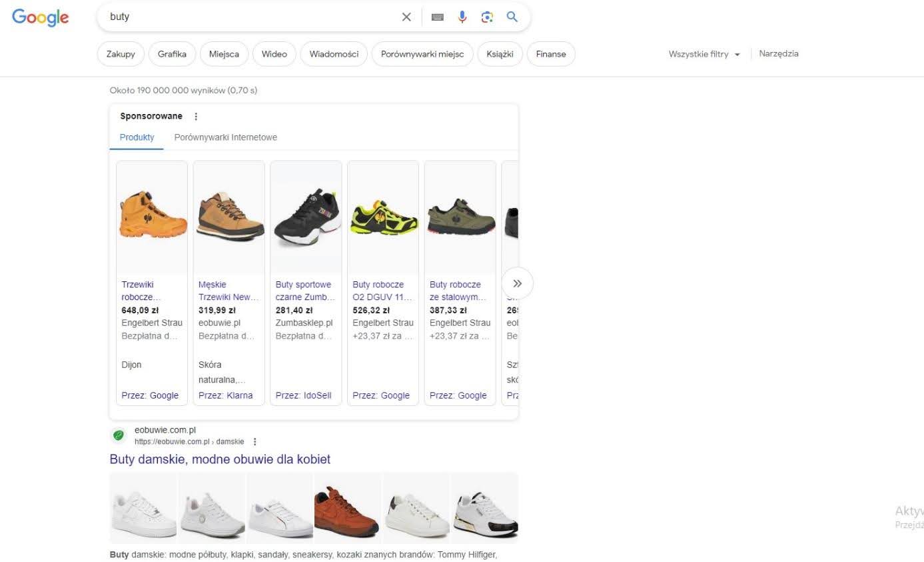Click 'Przez: IdoSell' link

click(x=304, y=395)
